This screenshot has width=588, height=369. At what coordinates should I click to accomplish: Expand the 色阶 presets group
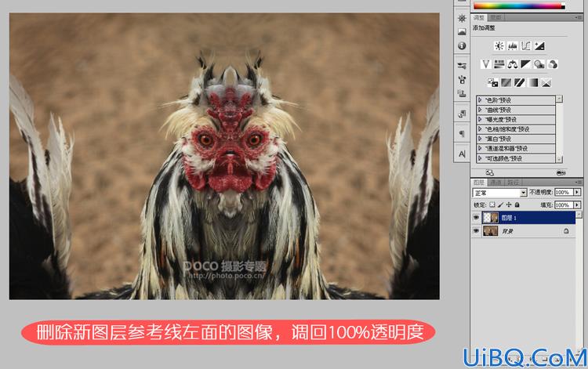tap(480, 100)
